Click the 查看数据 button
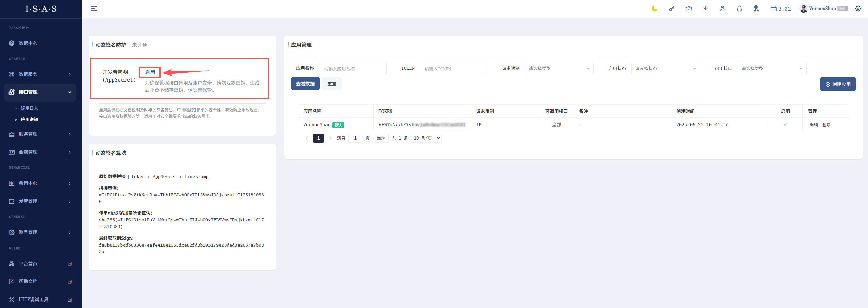 click(305, 84)
